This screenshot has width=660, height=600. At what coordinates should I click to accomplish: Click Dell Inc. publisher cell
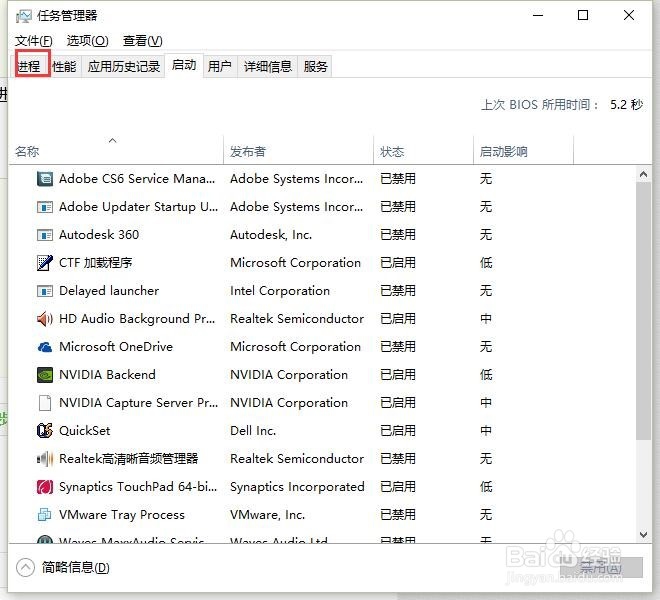pos(253,431)
